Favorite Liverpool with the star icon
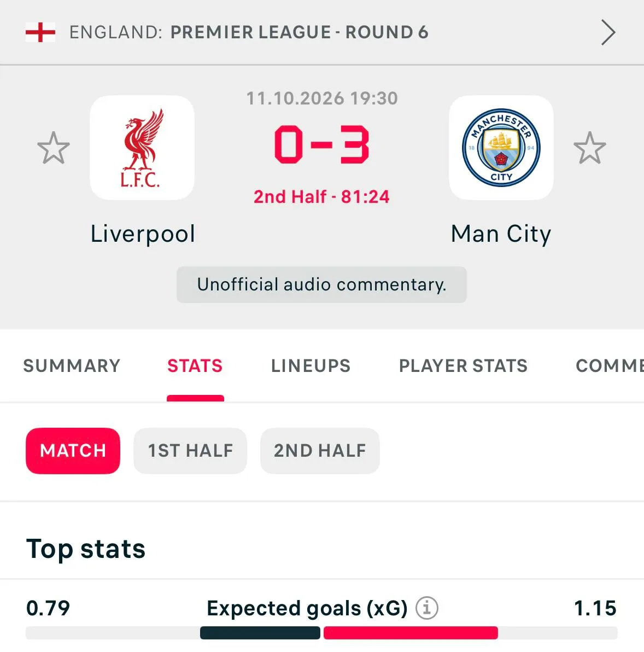The image size is (644, 652). click(54, 148)
